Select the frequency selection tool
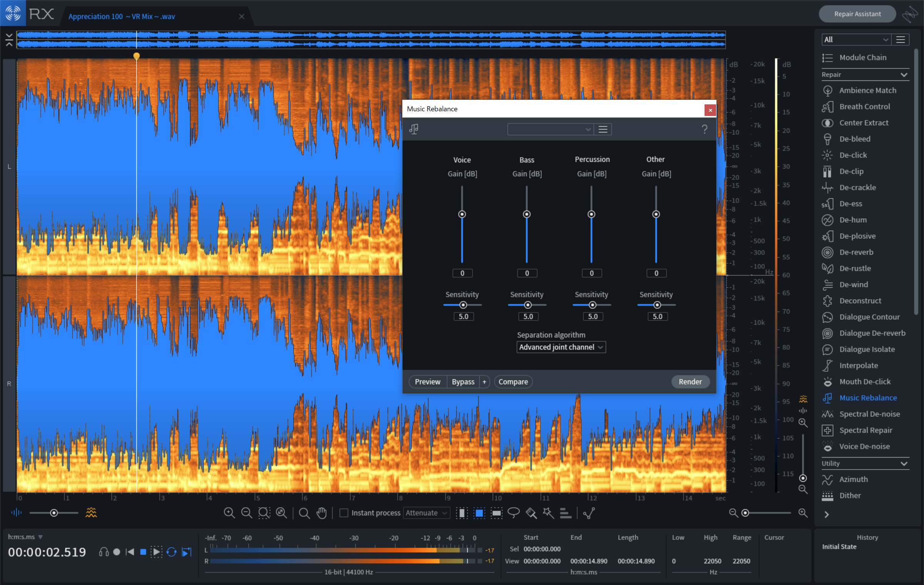The image size is (924, 585). tap(497, 513)
